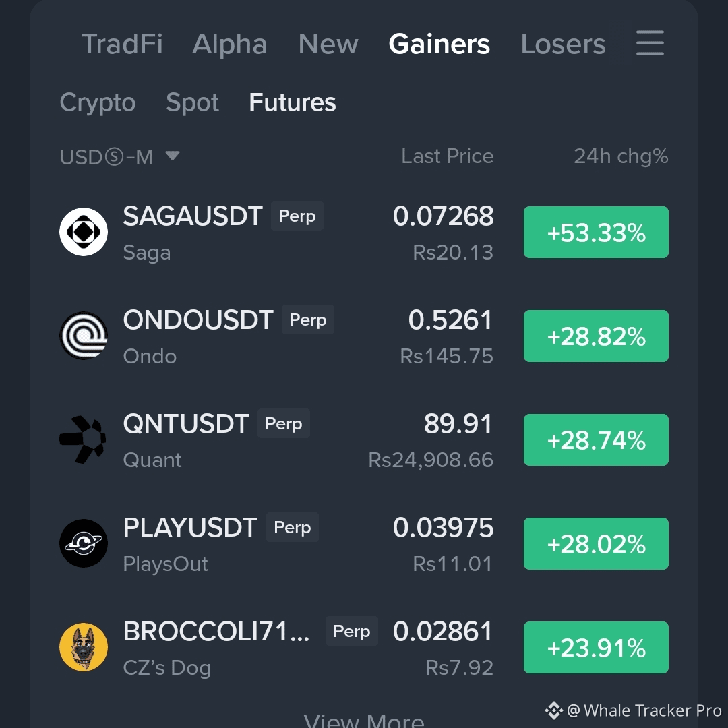Screen dimensions: 728x728
Task: Tap the CZ's Dog coin avatar
Action: [84, 646]
